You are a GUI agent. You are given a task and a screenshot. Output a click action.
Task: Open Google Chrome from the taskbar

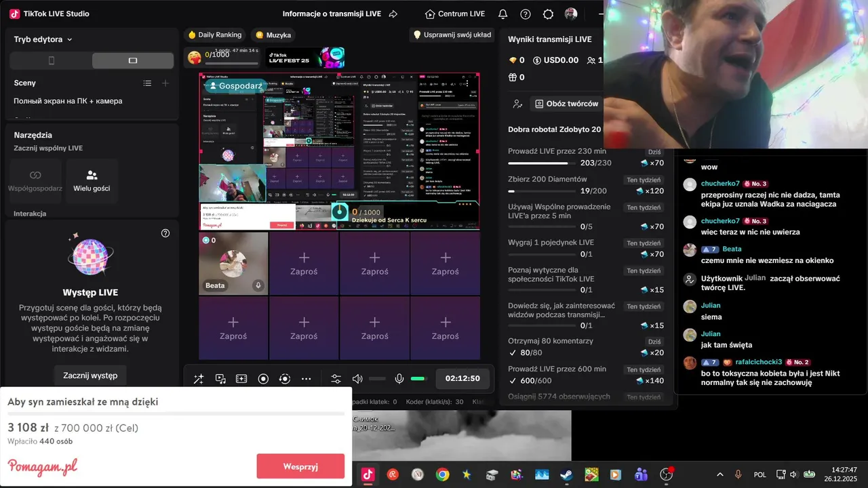[x=442, y=474]
